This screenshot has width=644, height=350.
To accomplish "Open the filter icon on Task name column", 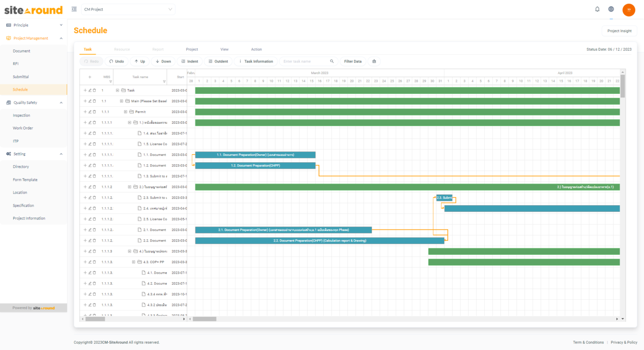I will coord(164,81).
